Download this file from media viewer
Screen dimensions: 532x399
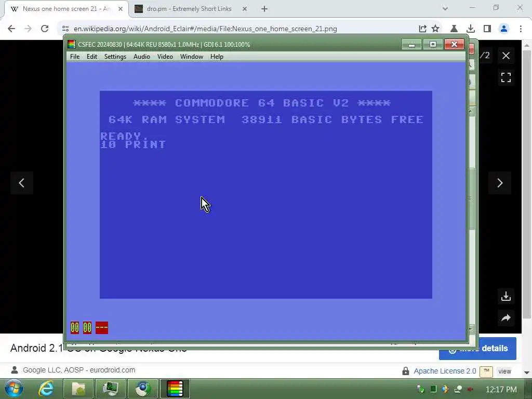[x=506, y=296]
